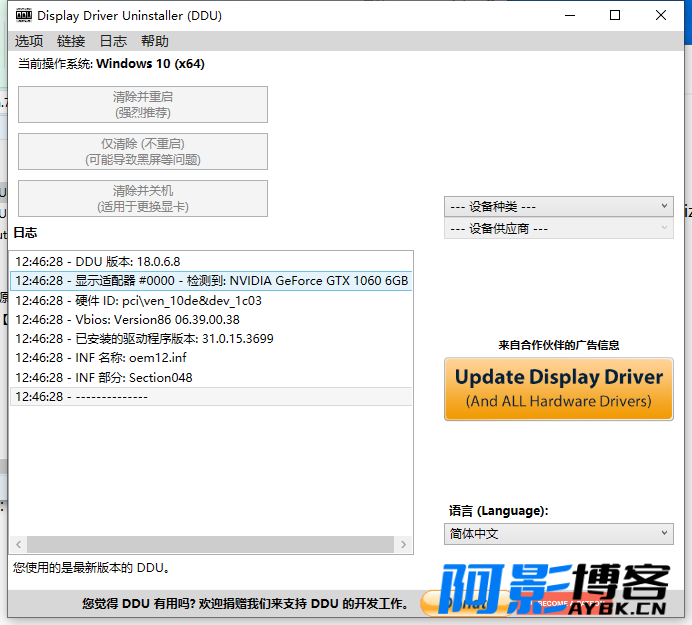Click the DDU app icon in title bar
This screenshot has width=692, height=625.
24,15
